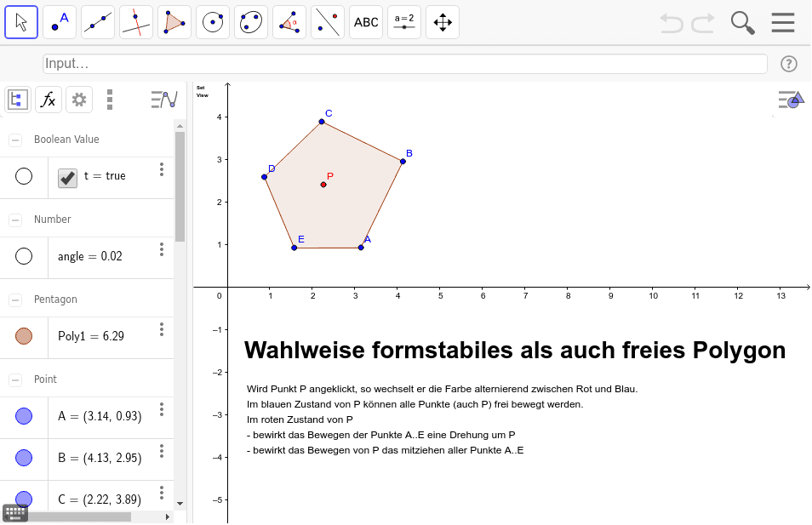Collapse the Point group

tap(15, 380)
